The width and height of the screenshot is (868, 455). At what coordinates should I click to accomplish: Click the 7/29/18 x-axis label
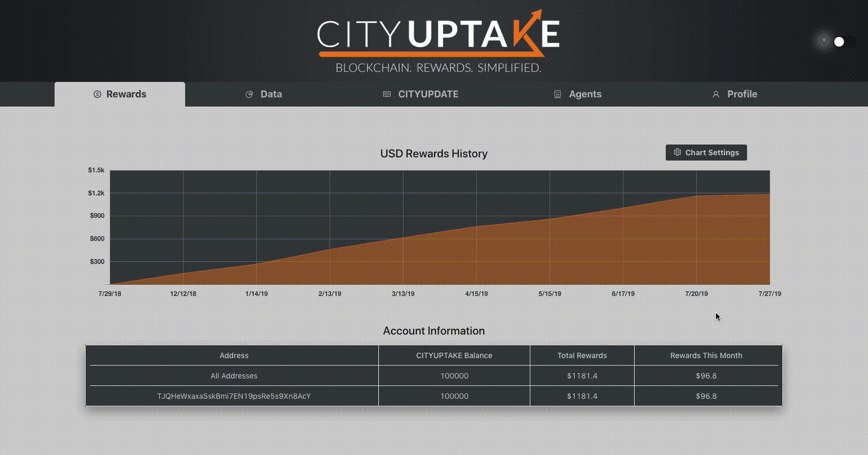coord(110,294)
